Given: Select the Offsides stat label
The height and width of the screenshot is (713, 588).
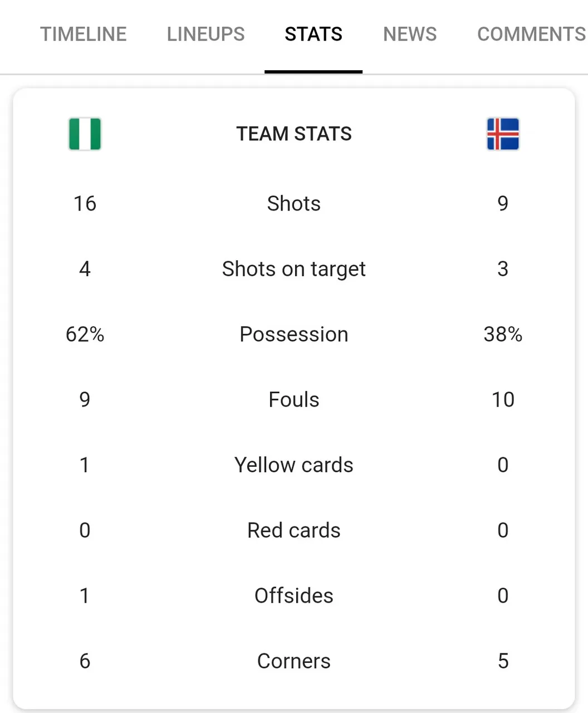Looking at the screenshot, I should tap(294, 595).
